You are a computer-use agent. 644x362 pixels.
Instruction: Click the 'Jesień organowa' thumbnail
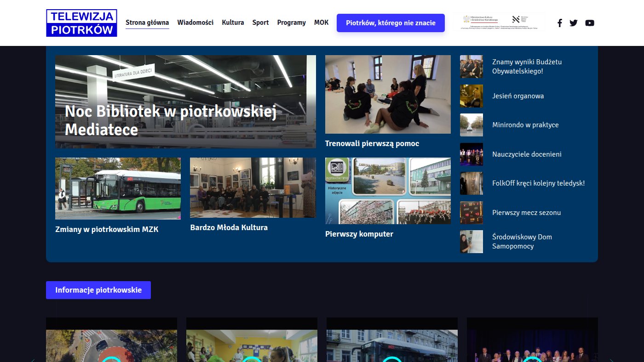point(471,96)
